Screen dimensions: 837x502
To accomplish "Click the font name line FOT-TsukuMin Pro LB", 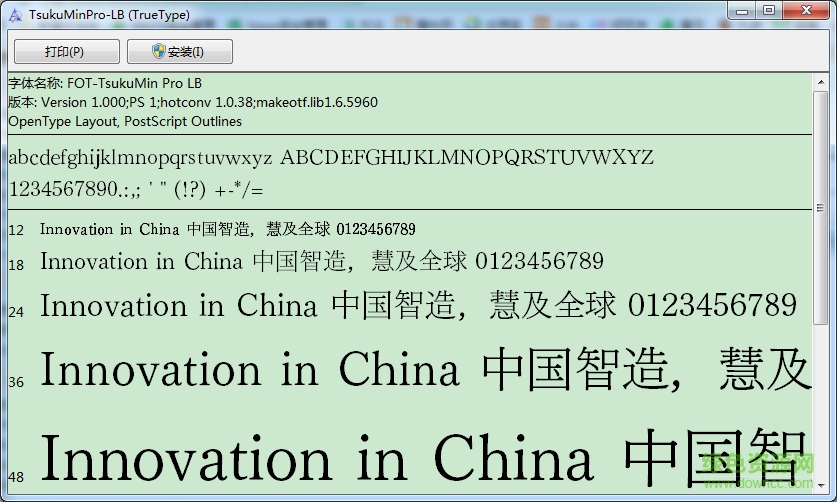I will tap(105, 83).
